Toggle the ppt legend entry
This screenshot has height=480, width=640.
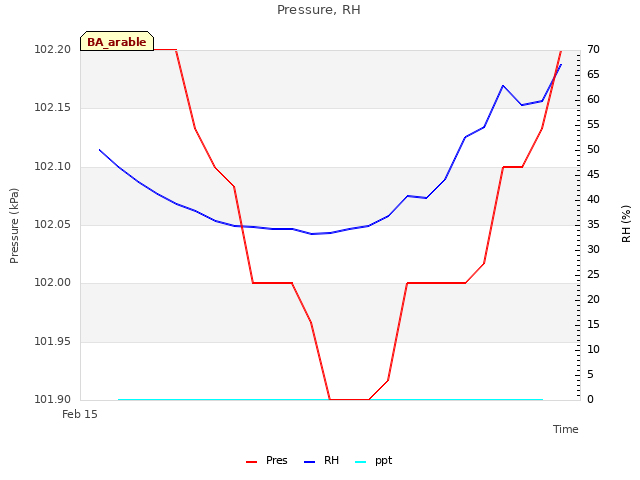[x=373, y=461]
